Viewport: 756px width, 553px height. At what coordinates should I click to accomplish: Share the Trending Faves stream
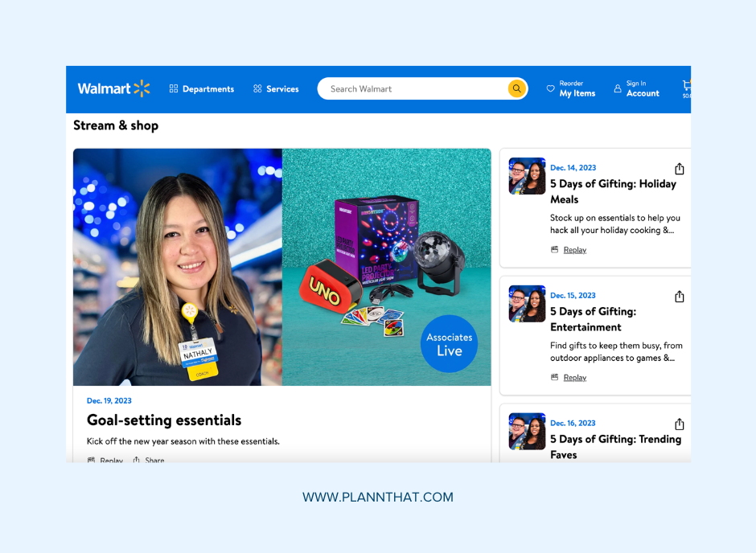(680, 424)
